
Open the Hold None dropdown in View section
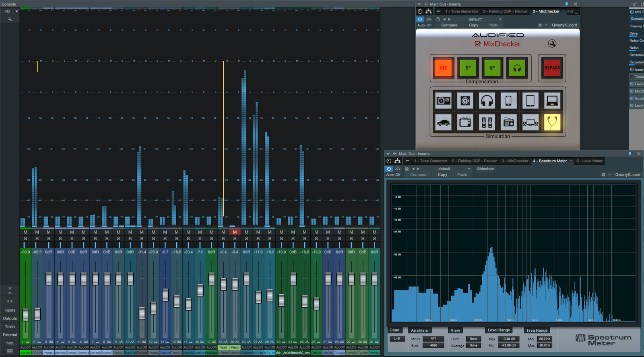click(x=473, y=339)
